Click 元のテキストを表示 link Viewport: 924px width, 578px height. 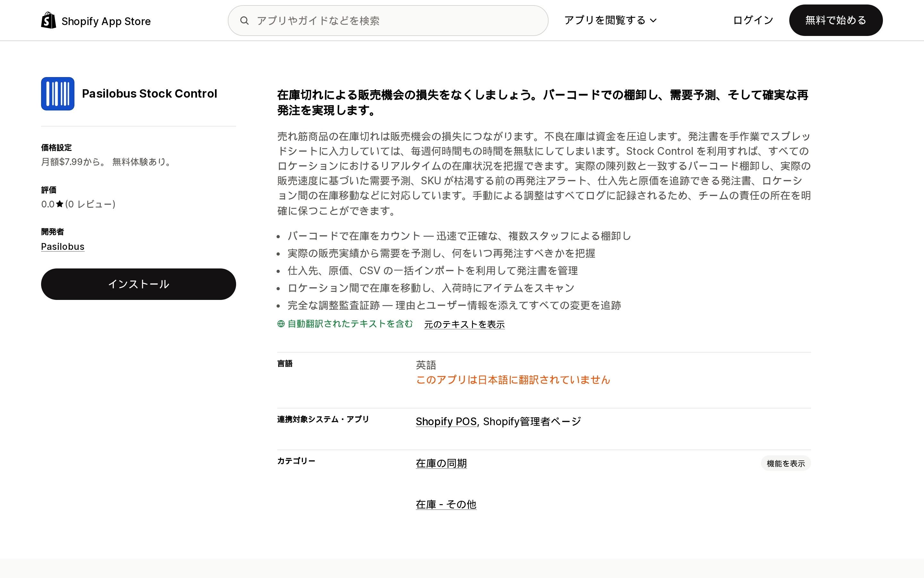[464, 324]
